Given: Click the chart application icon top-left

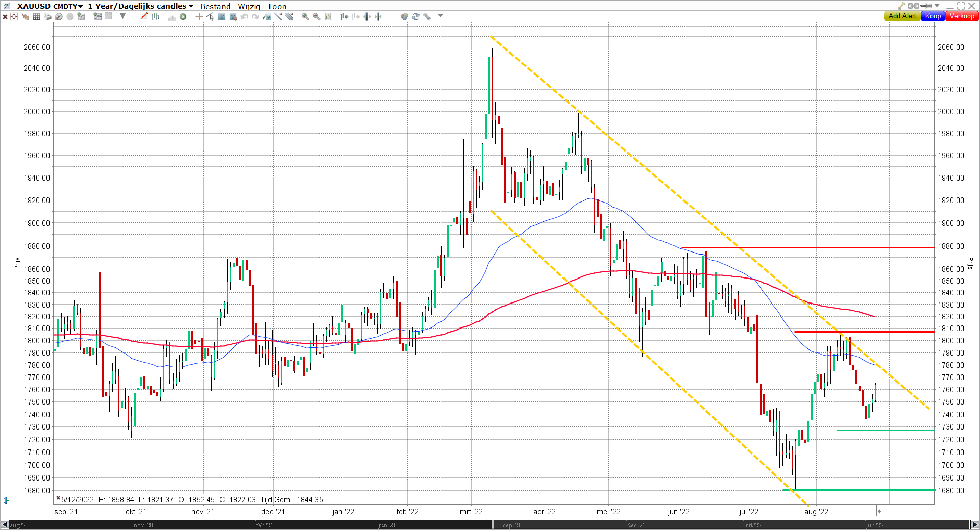Looking at the screenshot, I should click(x=7, y=6).
